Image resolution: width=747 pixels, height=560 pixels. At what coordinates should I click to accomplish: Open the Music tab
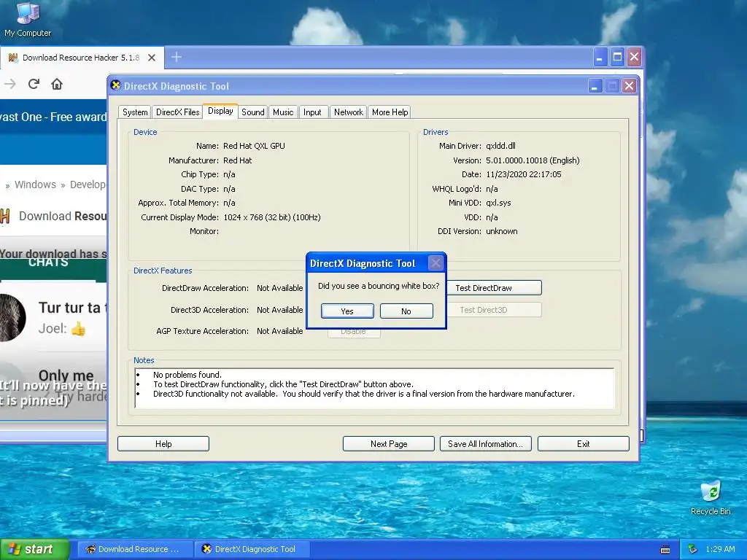click(x=283, y=112)
